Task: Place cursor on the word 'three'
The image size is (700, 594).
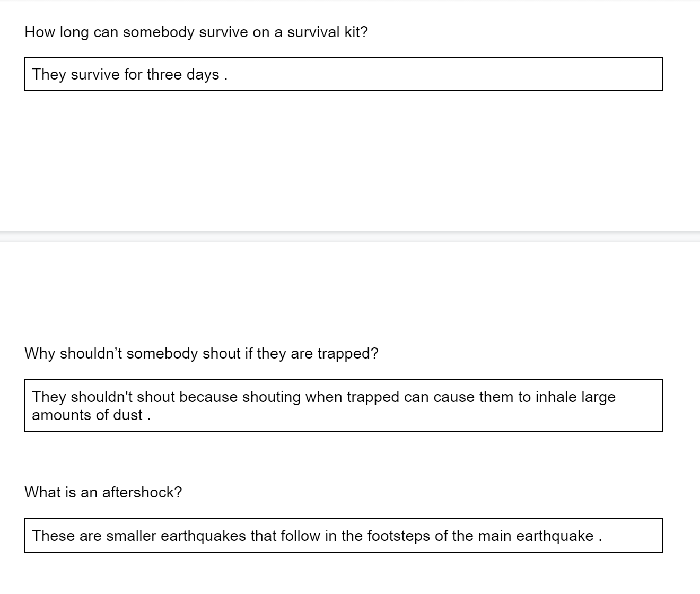Action: coord(164,75)
